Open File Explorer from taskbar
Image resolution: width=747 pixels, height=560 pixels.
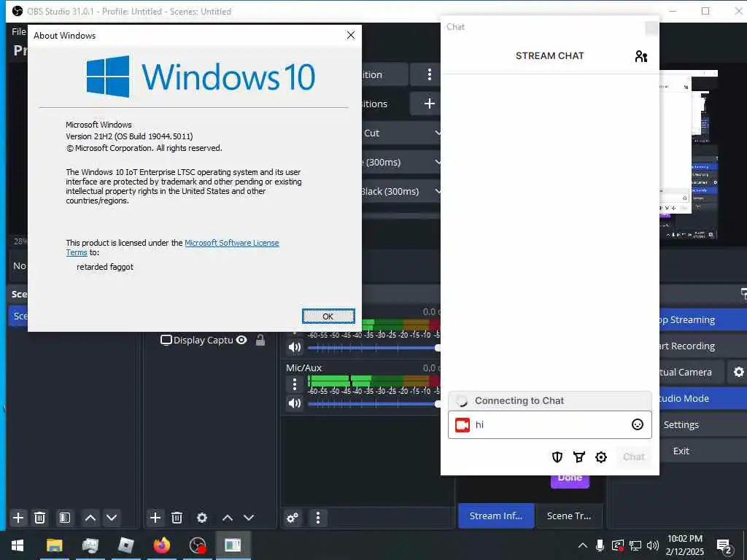point(54,545)
